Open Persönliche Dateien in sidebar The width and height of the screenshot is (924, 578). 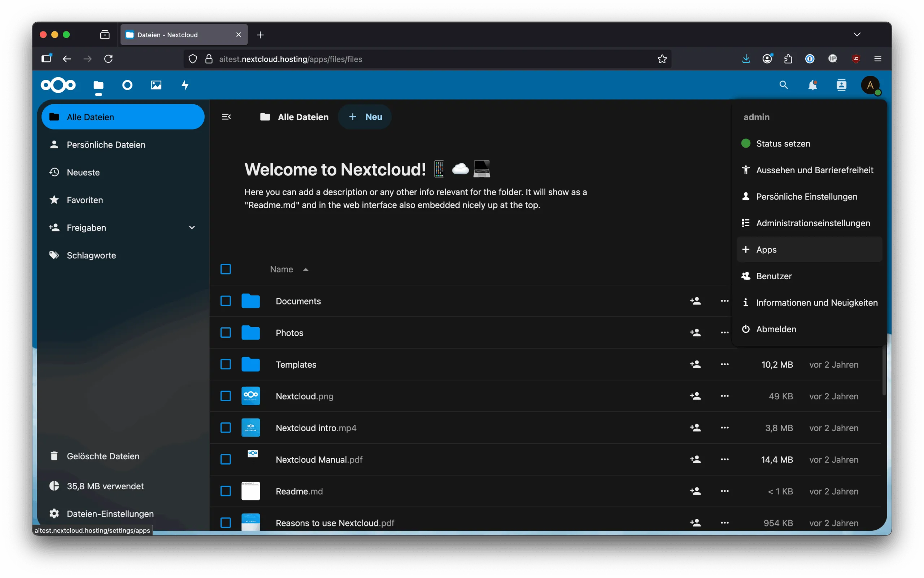point(123,145)
